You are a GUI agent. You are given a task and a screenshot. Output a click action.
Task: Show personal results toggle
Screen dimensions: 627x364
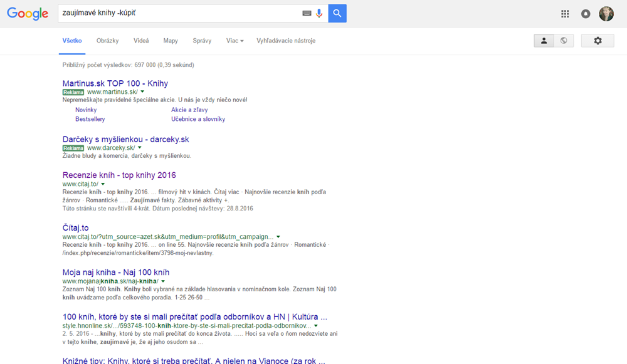544,41
